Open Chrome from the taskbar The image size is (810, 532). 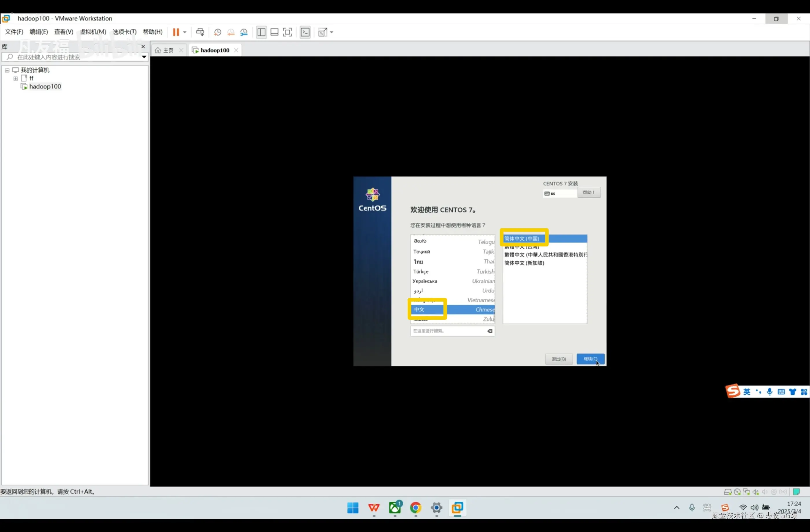click(415, 508)
